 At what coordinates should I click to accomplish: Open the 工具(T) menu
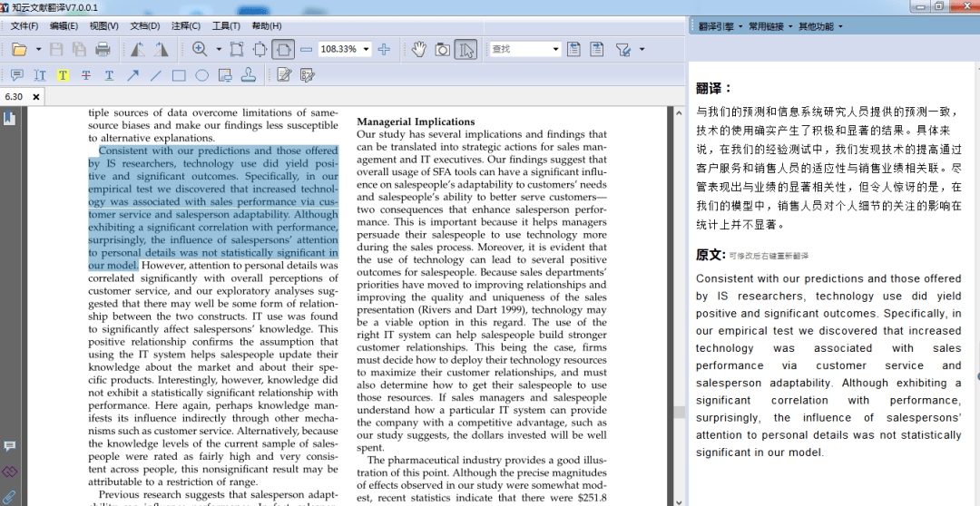point(226,26)
